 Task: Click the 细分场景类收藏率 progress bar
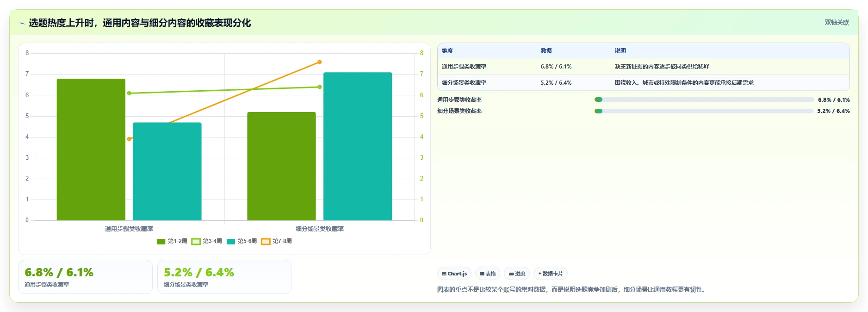[704, 111]
